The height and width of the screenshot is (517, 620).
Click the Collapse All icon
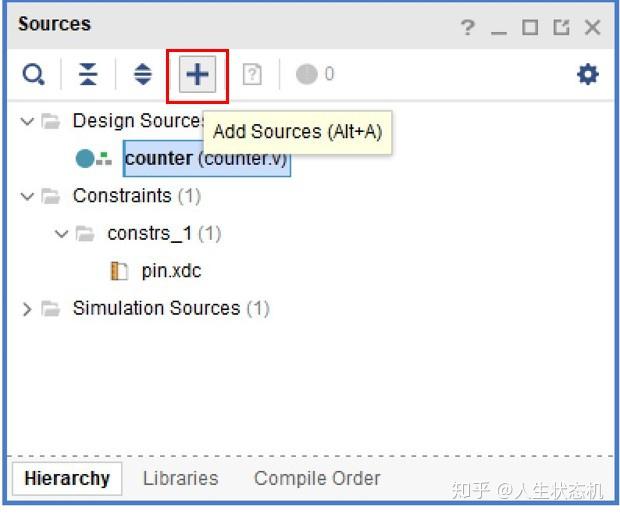coord(89,75)
